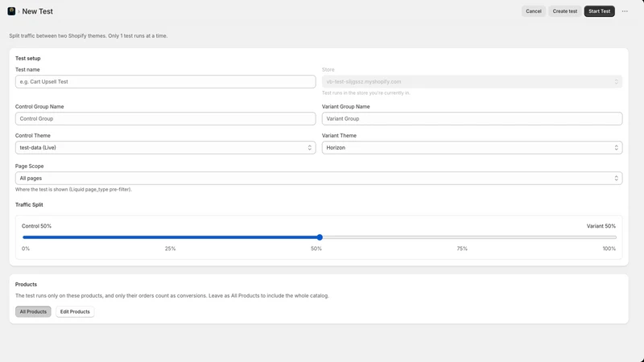Select the All Products button

[33, 311]
